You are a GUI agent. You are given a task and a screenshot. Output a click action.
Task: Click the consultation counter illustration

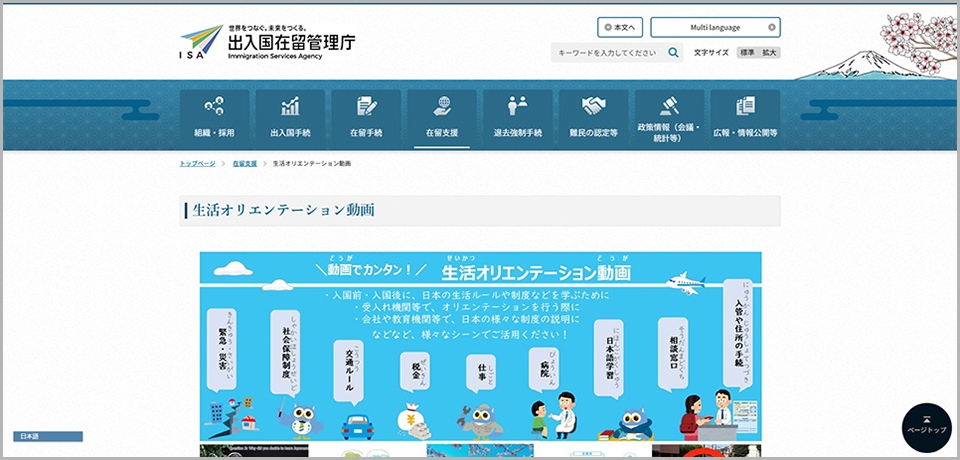coord(718,417)
